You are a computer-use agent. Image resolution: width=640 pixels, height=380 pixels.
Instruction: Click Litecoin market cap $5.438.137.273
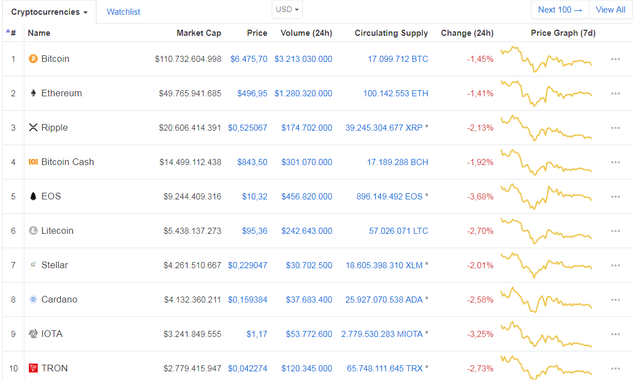click(x=192, y=231)
